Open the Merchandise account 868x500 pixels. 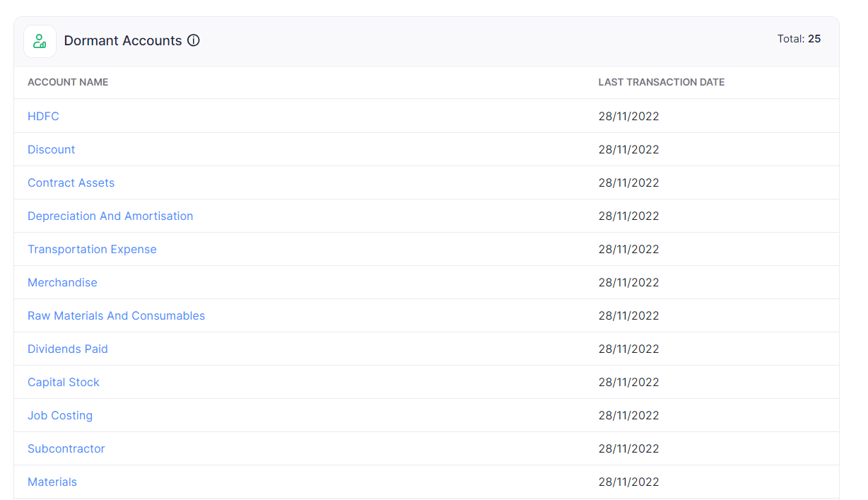pos(62,282)
